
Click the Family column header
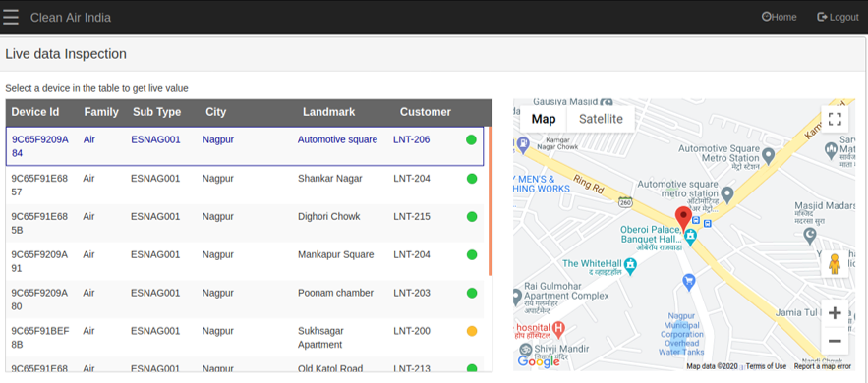point(101,112)
